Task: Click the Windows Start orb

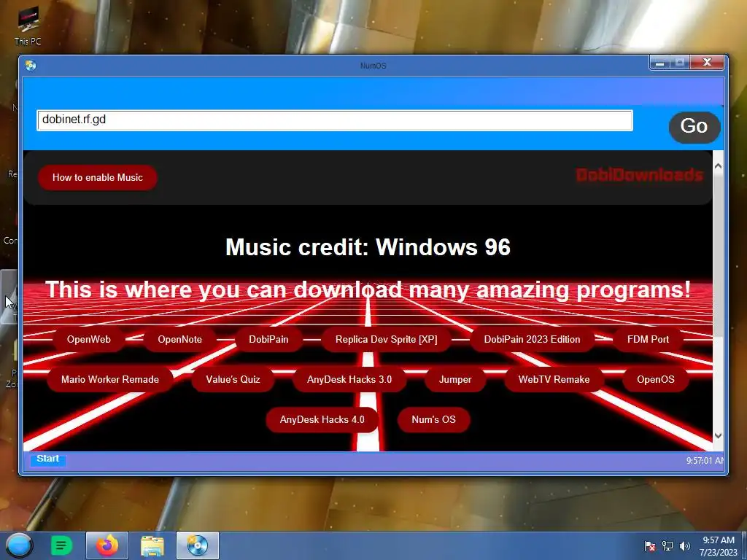Action: point(19,545)
